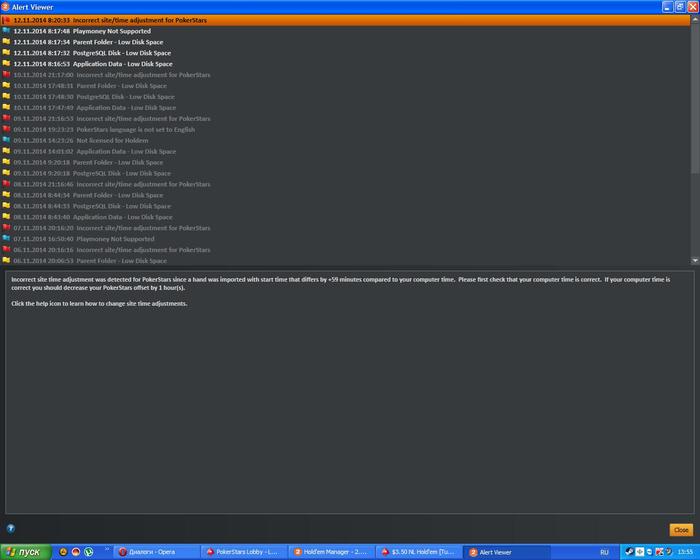700x560 pixels.
Task: Select Application Data Low Disk Space alert 8:16:53
Action: click(x=346, y=64)
